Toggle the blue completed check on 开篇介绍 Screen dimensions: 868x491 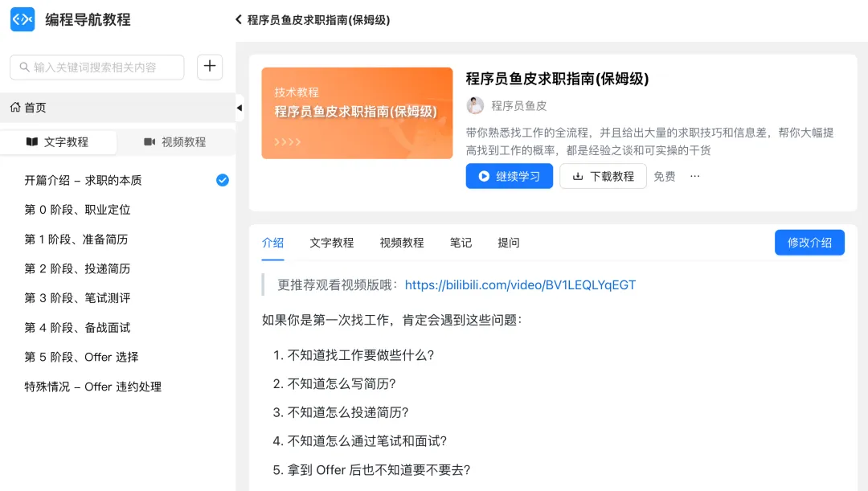(x=223, y=181)
